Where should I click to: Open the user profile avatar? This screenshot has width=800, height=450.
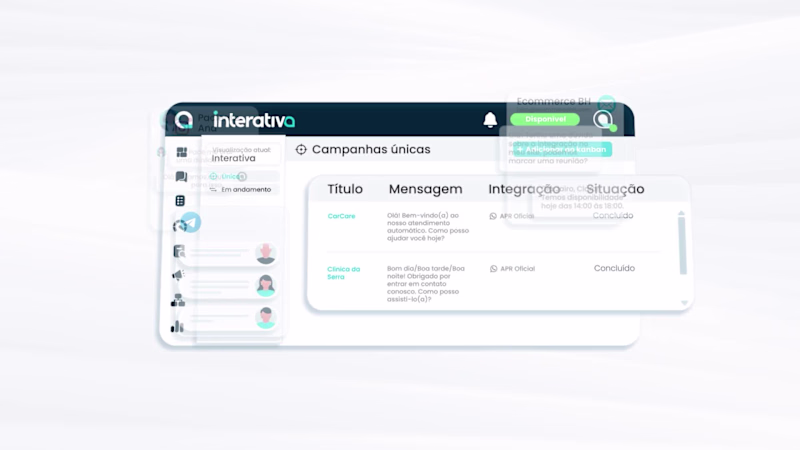coord(603,119)
